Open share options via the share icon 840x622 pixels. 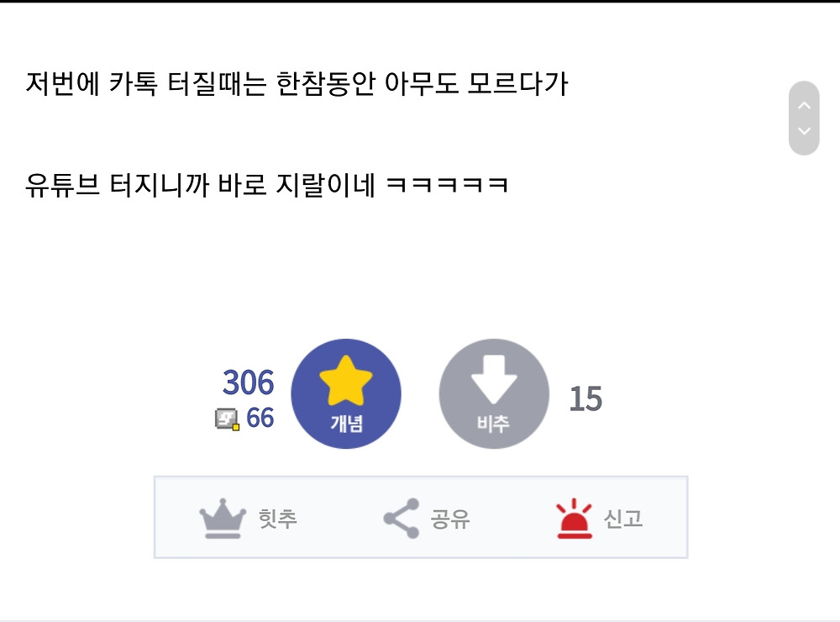[x=402, y=519]
